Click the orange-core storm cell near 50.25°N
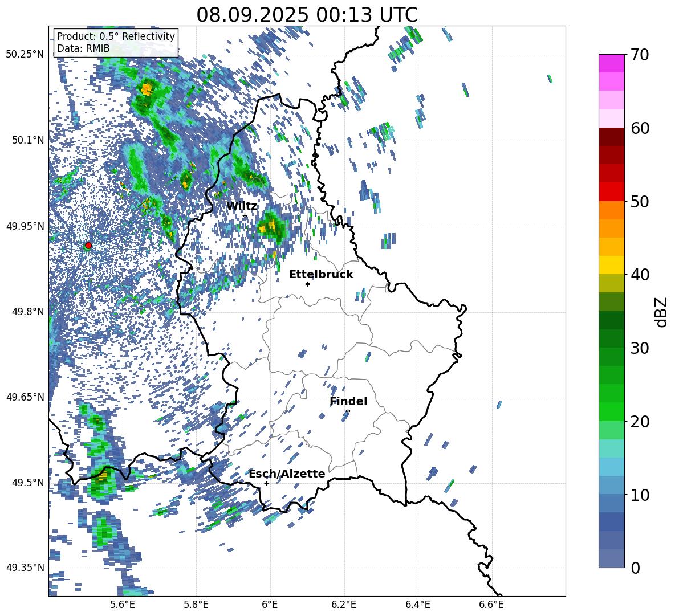Image resolution: width=675 pixels, height=616 pixels. tap(147, 91)
